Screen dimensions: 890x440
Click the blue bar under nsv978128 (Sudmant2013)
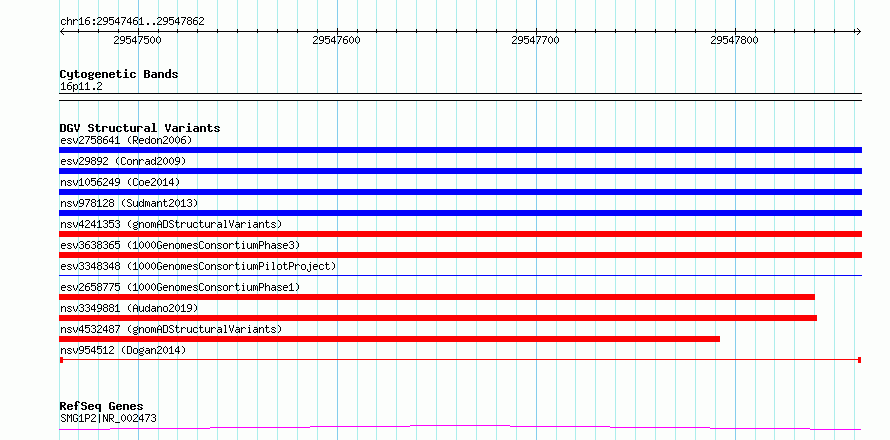pos(460,213)
